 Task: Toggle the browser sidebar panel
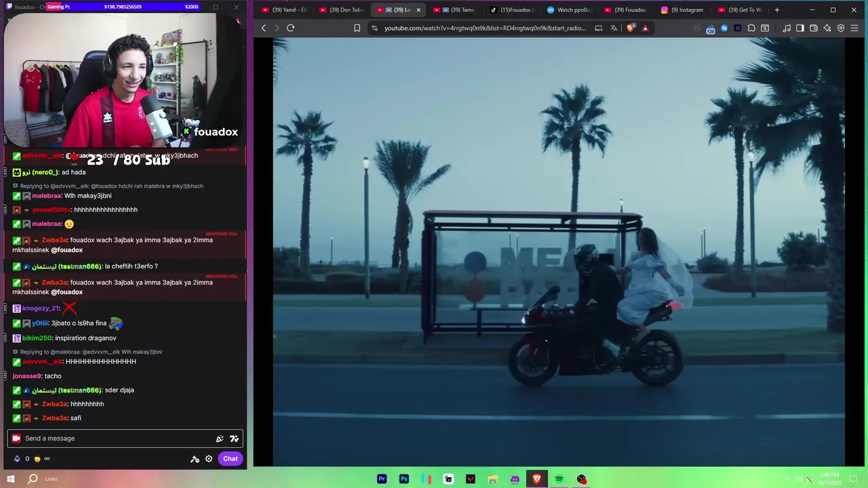(800, 28)
